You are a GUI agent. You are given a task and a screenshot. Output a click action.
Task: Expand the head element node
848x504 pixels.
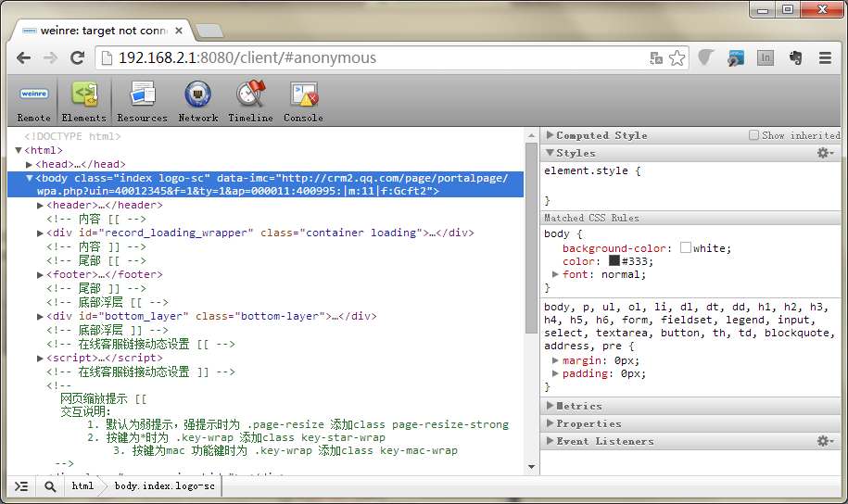coord(30,164)
